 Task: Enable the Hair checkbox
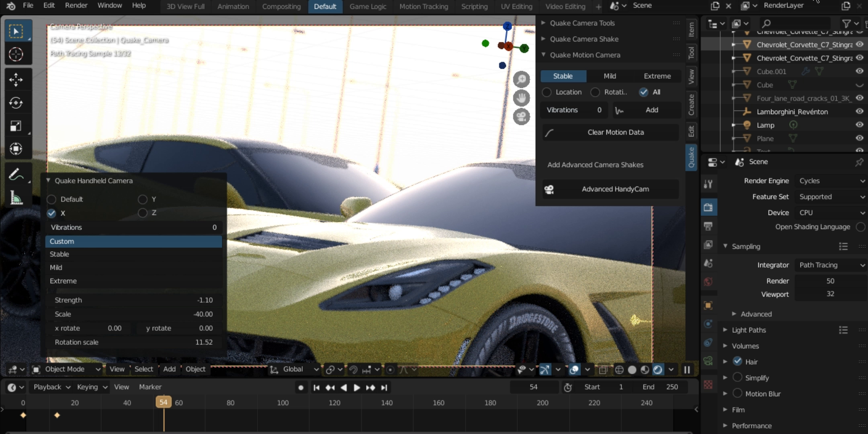[737, 361]
